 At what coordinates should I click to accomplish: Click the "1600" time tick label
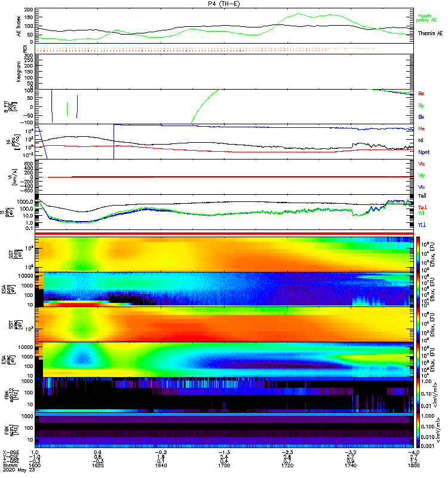pyautogui.click(x=35, y=465)
